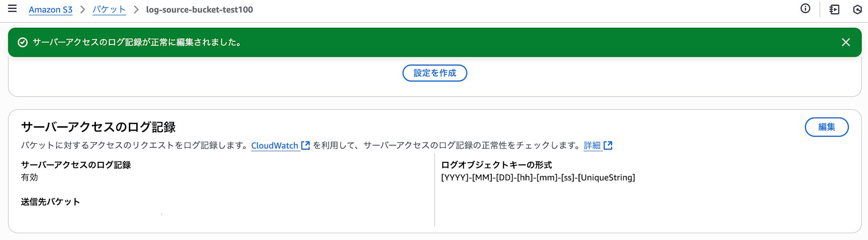
Task: Select log-source-bucket-test100 breadcrumb text
Action: click(x=200, y=10)
